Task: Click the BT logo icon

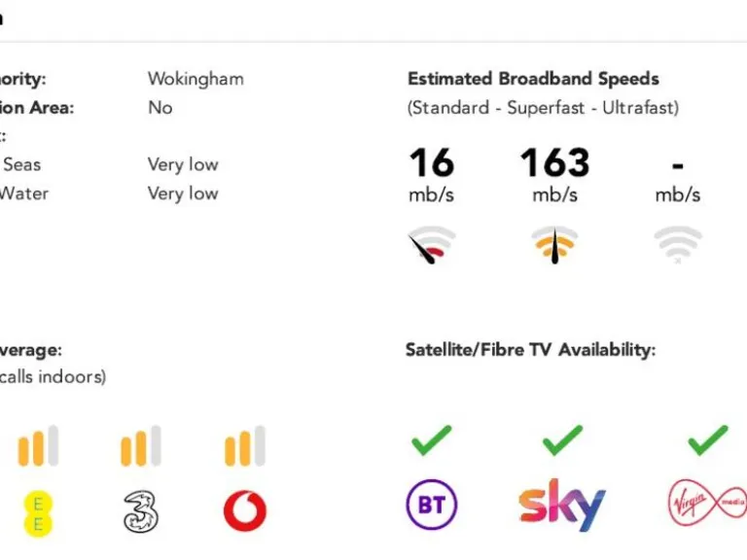Action: 431,506
